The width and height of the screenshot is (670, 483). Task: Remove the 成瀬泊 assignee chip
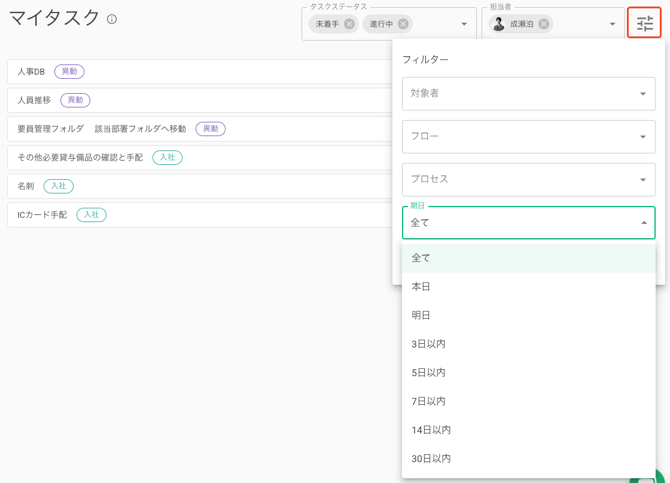pyautogui.click(x=544, y=24)
